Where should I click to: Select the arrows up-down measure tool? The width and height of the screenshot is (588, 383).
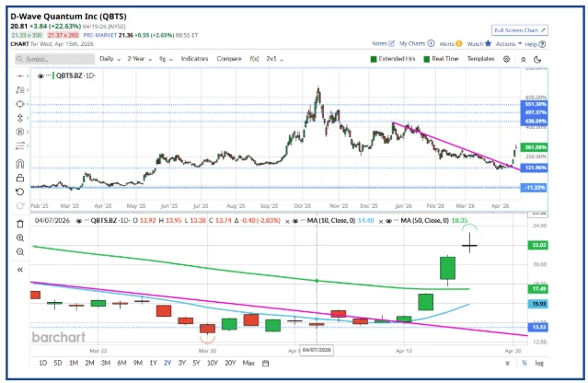click(19, 118)
